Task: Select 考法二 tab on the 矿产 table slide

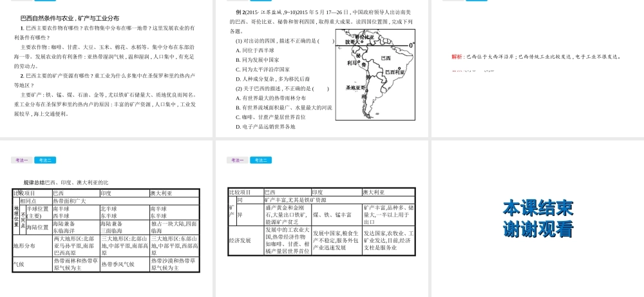Action: pos(261,160)
